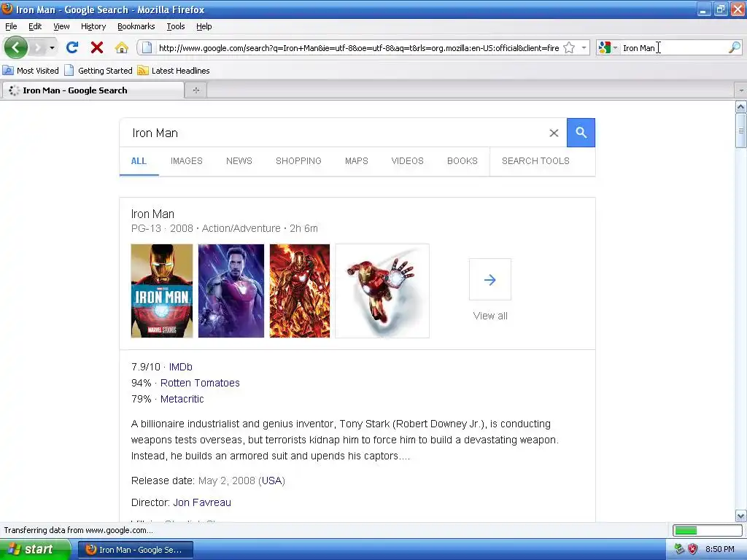The image size is (747, 560).
Task: Click the blue Google search button
Action: [x=581, y=133]
